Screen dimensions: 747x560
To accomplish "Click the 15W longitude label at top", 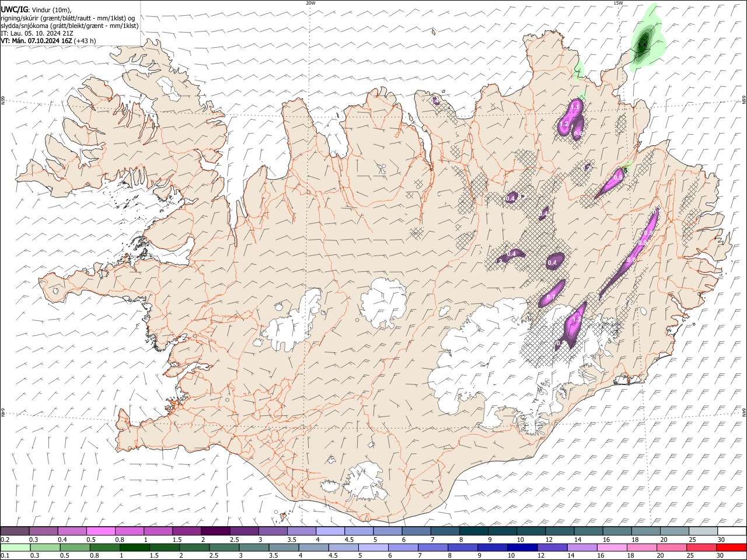I will click(x=618, y=3).
